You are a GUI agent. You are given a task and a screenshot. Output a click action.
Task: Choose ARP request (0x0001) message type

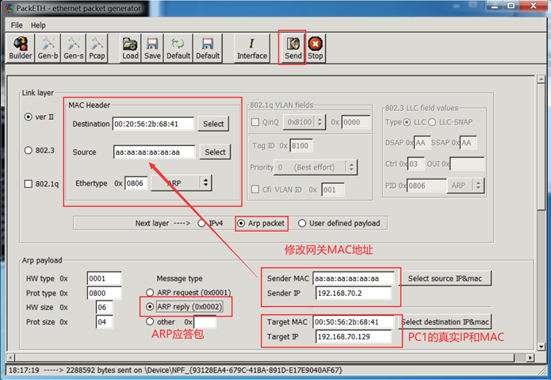tap(150, 292)
